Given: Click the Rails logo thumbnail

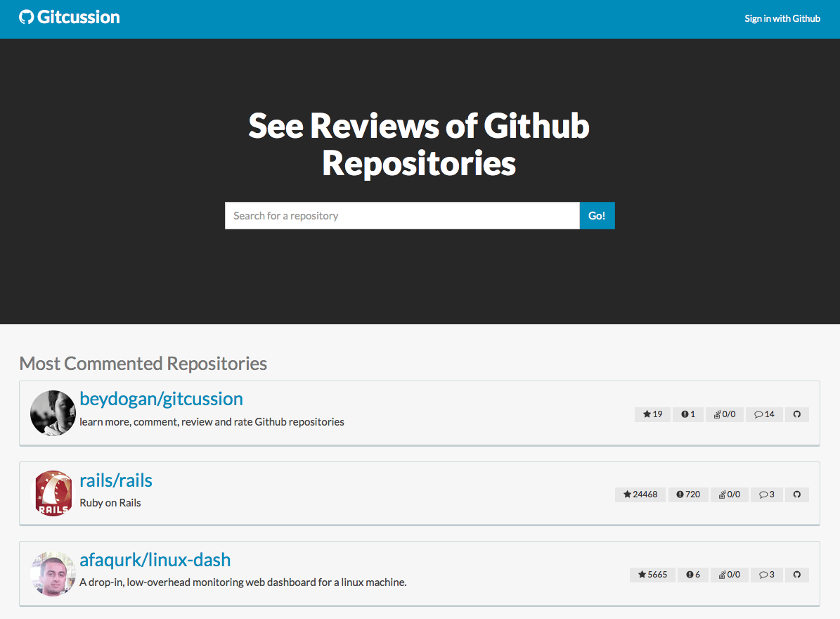Looking at the screenshot, I should pos(53,493).
